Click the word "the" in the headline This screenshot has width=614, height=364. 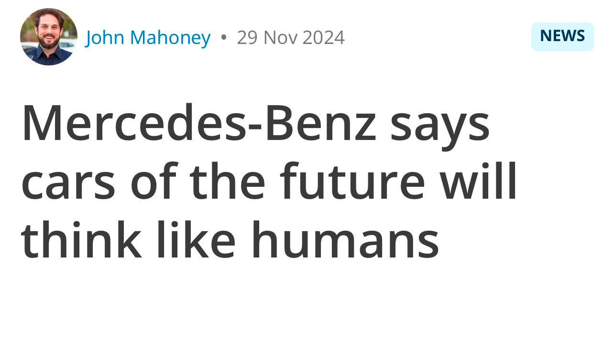tap(227, 182)
